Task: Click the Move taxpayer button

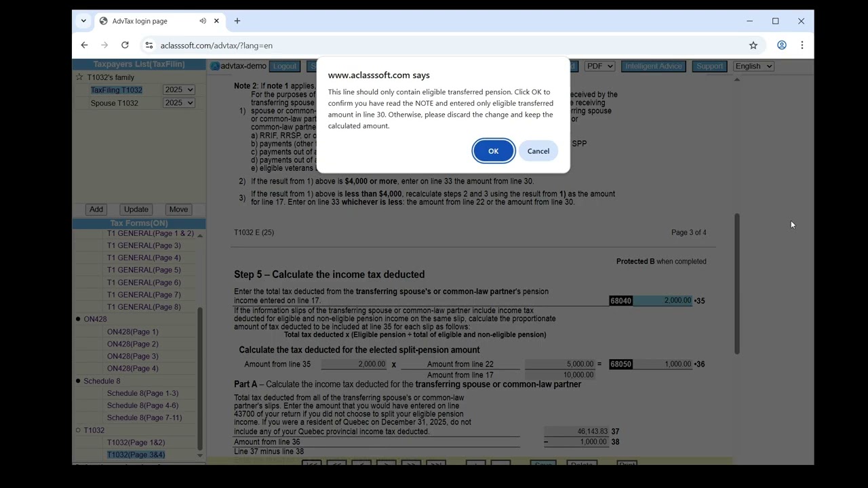Action: (178, 209)
